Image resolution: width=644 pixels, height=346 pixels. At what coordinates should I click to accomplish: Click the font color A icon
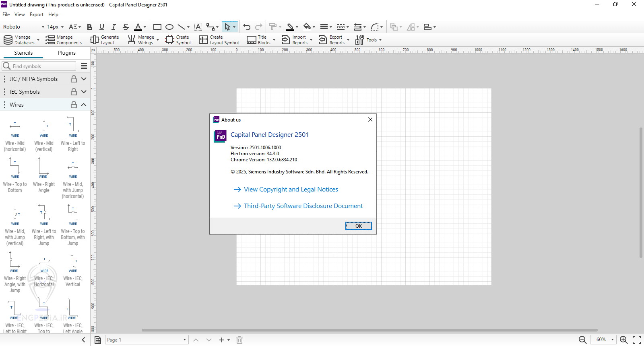(x=138, y=27)
